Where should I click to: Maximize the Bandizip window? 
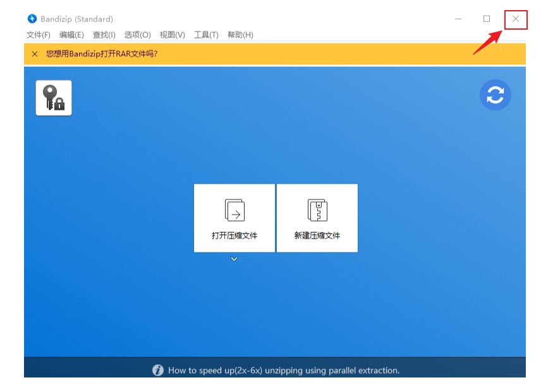487,19
